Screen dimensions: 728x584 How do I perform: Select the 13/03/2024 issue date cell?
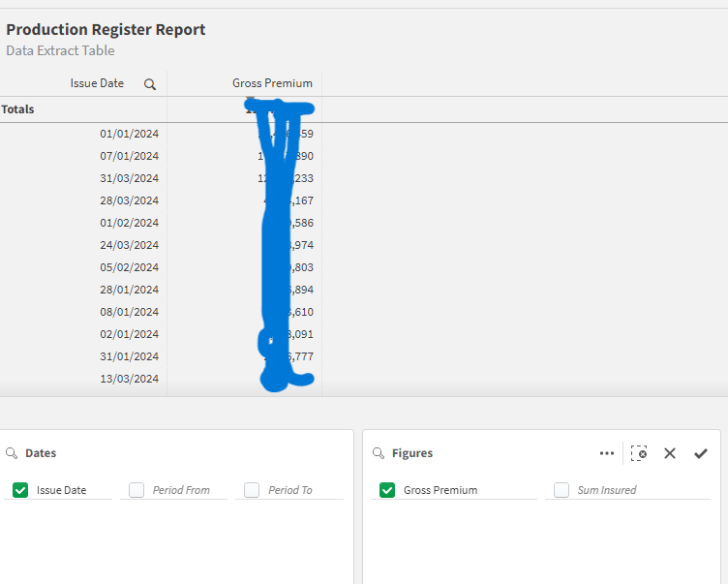(129, 379)
